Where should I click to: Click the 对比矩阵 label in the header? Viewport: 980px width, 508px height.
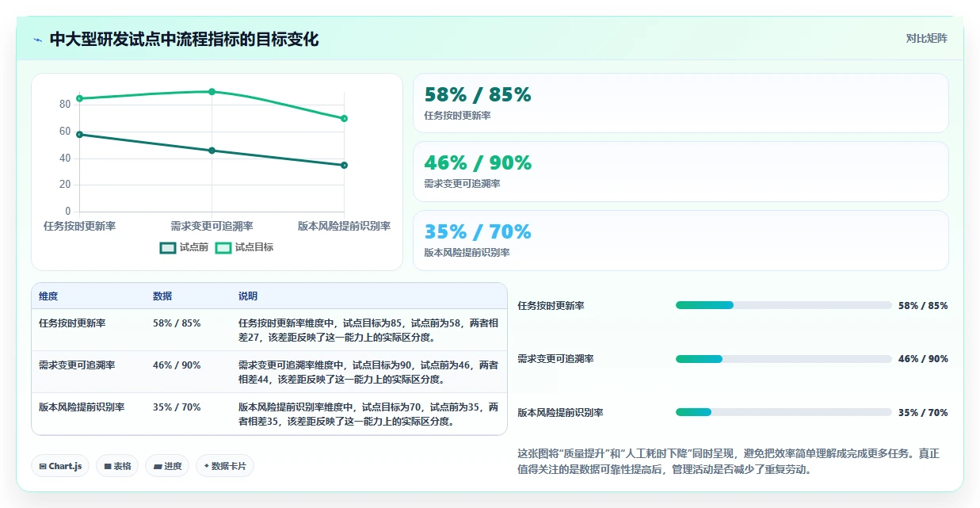tap(927, 38)
